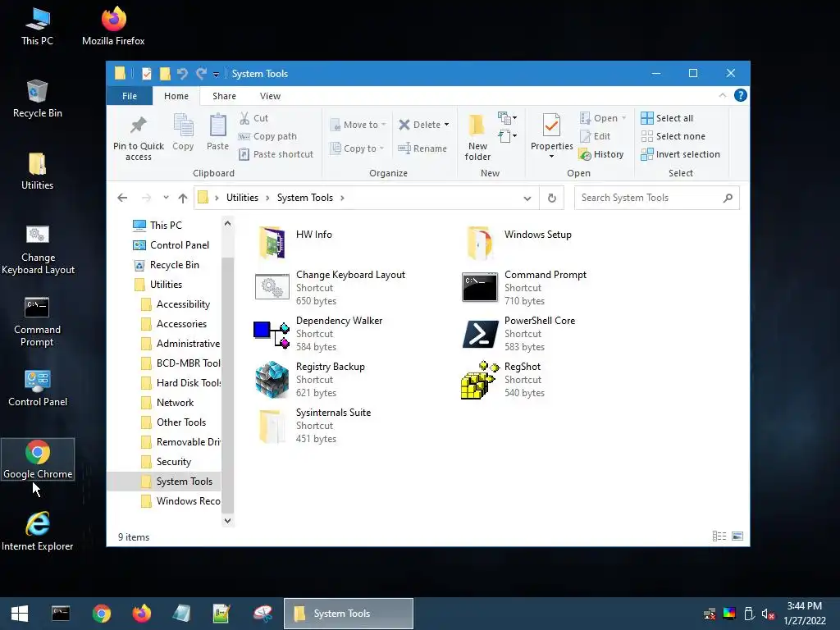This screenshot has width=840, height=630.
Task: Click Command Prompt icon in taskbar
Action: point(61,614)
